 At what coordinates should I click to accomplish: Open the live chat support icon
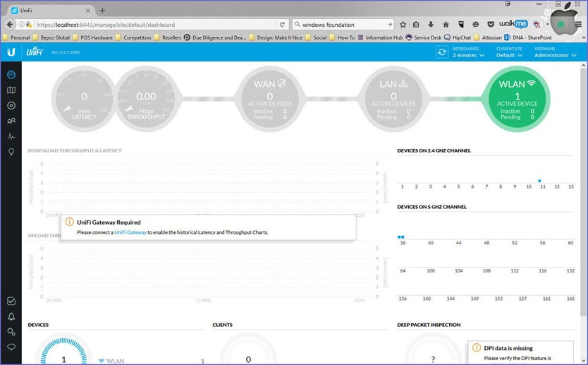tap(11, 347)
